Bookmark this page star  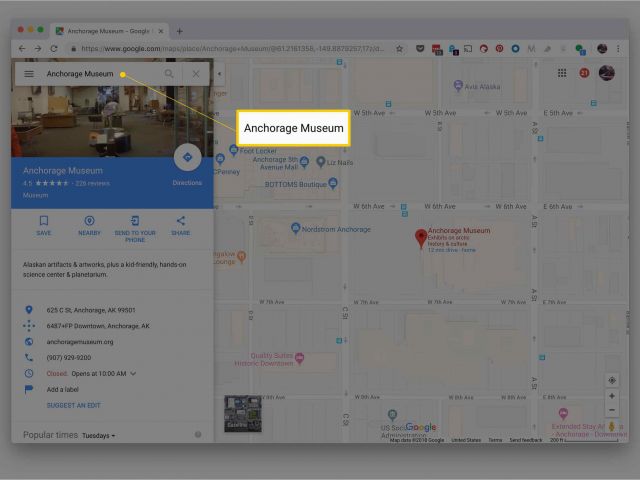click(x=400, y=49)
